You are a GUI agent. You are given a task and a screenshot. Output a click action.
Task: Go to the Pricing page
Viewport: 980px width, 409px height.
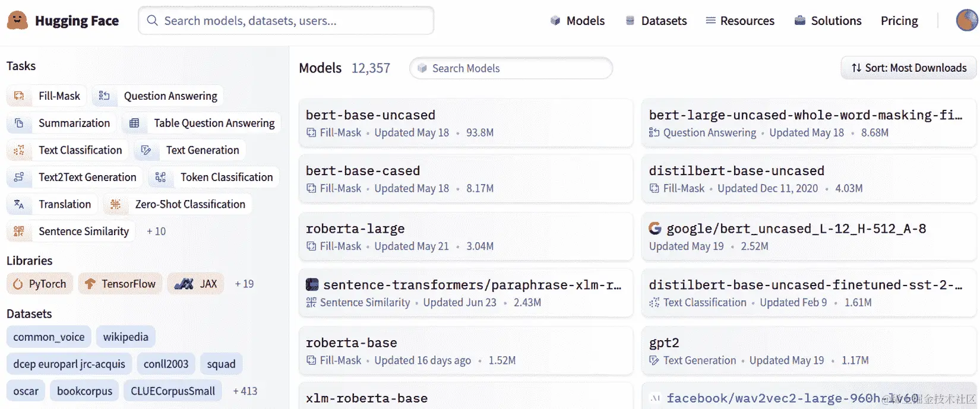(899, 21)
